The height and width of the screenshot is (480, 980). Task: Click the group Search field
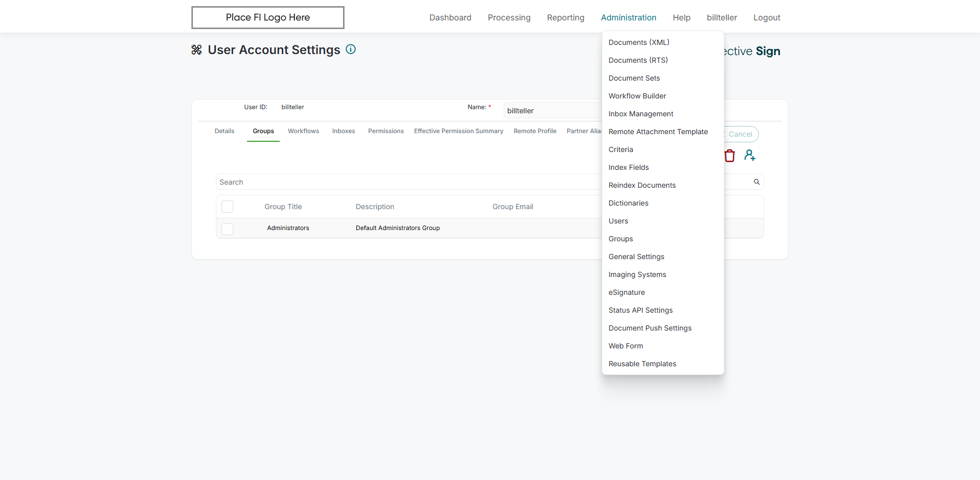pyautogui.click(x=408, y=182)
